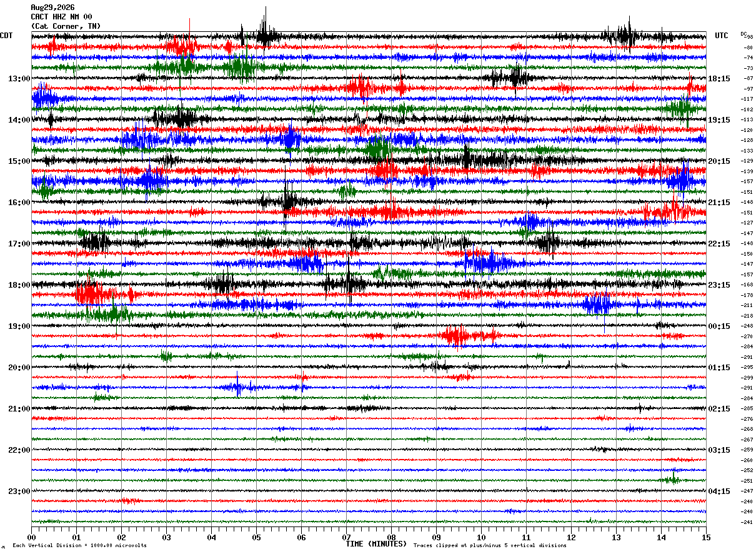Click the UTC timezone label

[722, 36]
